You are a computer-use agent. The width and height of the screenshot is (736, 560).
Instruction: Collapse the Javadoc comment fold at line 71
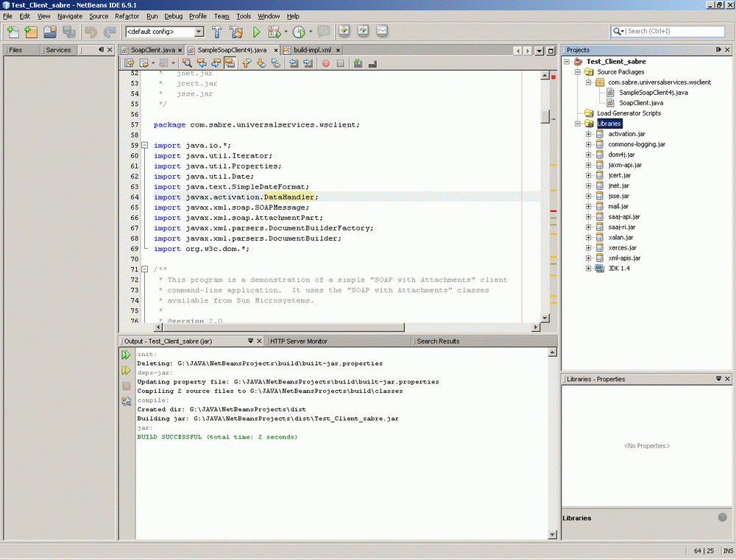tap(145, 269)
